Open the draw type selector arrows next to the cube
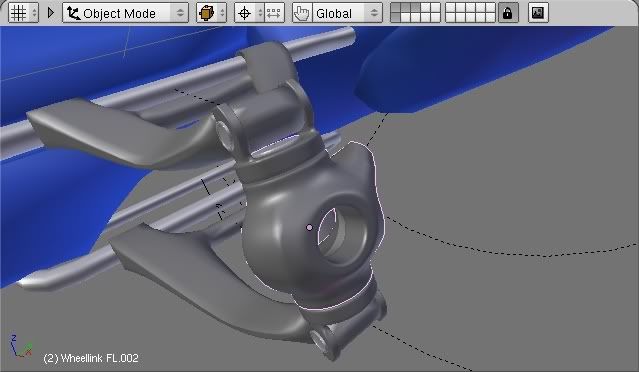Viewport: 639px width, 372px height. [222, 13]
